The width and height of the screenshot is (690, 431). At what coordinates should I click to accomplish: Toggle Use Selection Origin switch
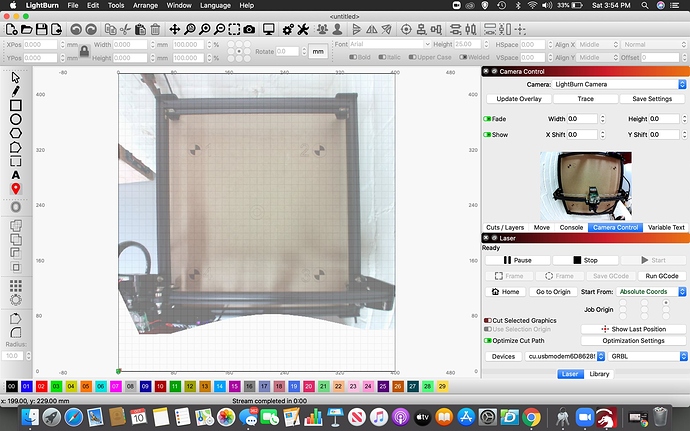(488, 329)
